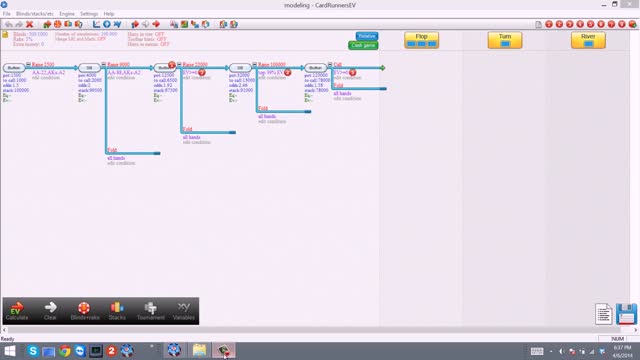The image size is (640, 360).
Task: Open the Windows Start button
Action: tap(9, 351)
